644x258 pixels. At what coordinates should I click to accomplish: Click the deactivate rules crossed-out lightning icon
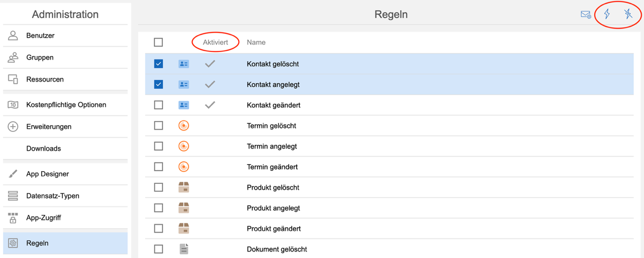click(628, 14)
